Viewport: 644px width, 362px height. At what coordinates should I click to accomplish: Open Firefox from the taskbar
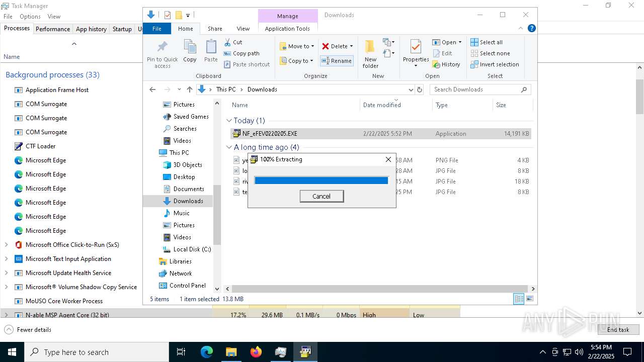pos(256,352)
